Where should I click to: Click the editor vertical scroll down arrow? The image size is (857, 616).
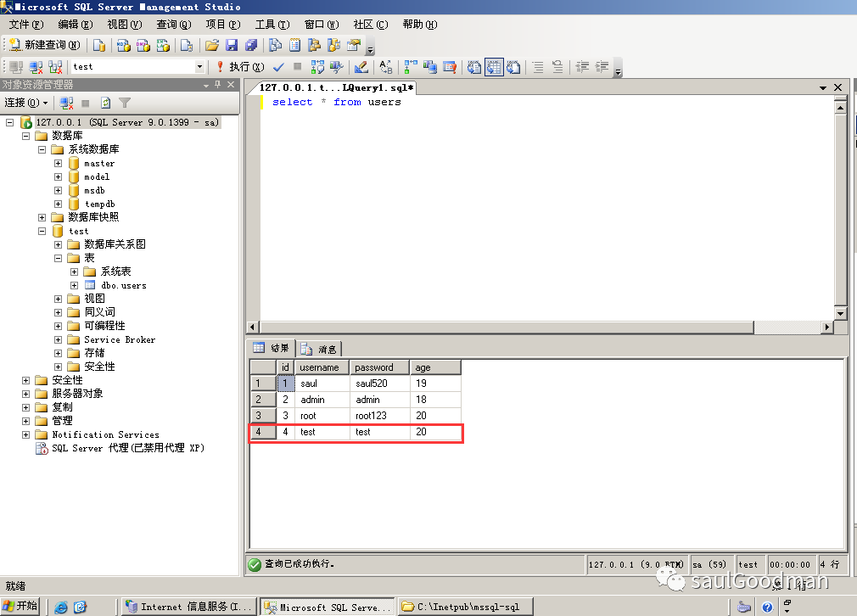pos(841,313)
